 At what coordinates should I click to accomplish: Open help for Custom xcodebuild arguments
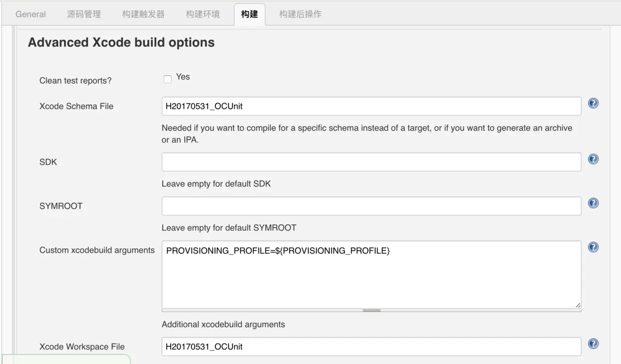[593, 247]
